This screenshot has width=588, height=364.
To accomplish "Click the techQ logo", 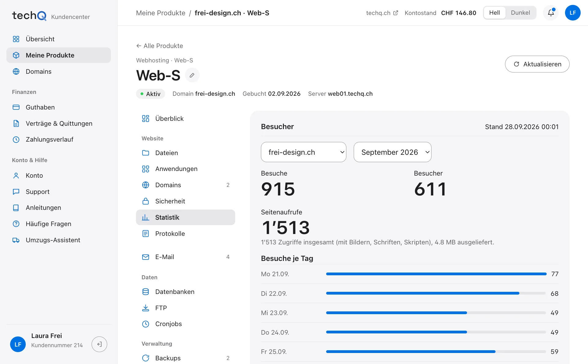I will pos(29,16).
